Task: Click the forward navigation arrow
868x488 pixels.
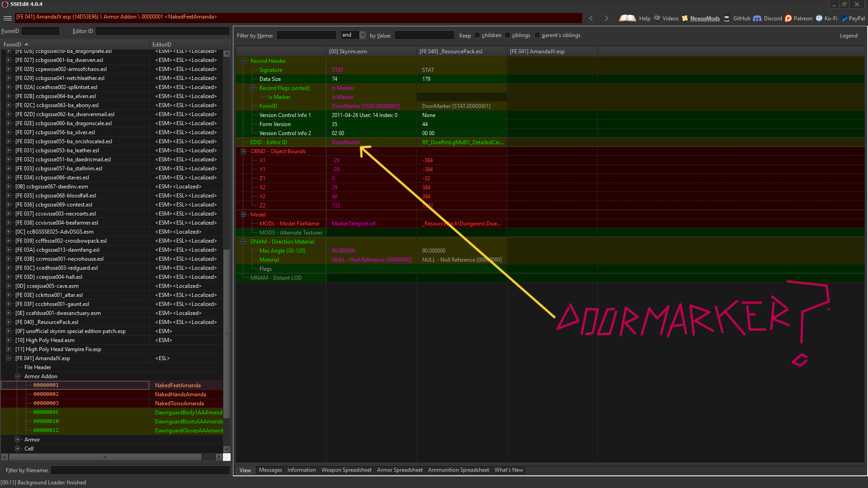Action: pyautogui.click(x=606, y=18)
